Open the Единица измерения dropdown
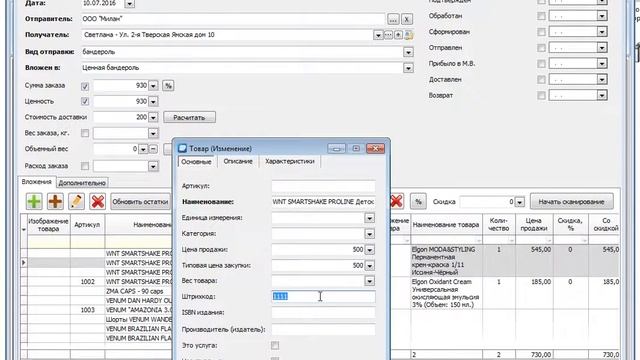Viewport: 640px width, 360px height. [x=369, y=218]
